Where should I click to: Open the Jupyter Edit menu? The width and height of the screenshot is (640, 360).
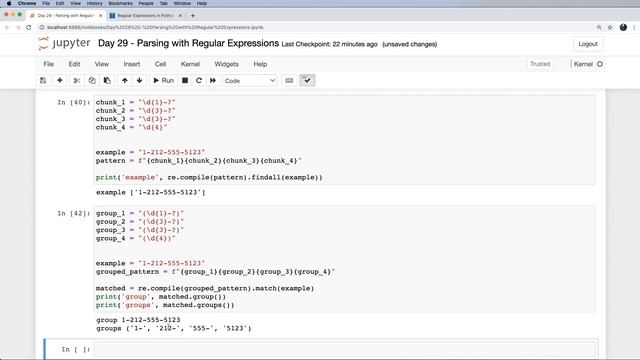point(74,64)
